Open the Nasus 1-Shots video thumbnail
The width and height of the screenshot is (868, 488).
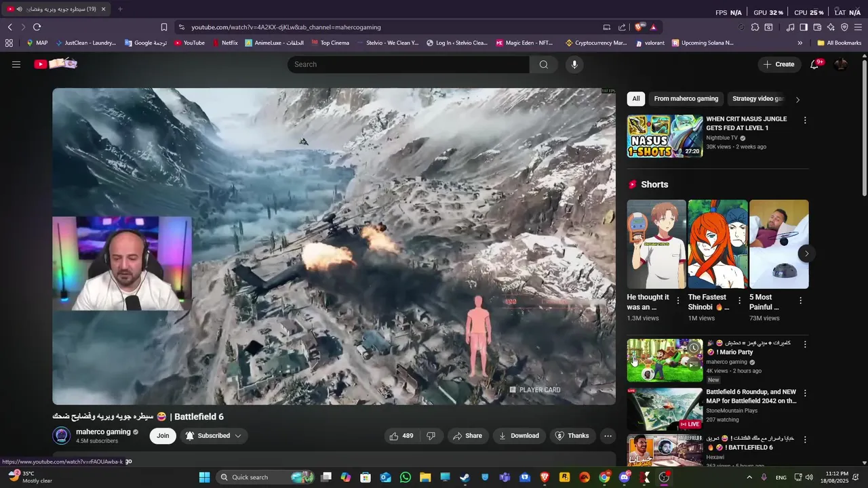[665, 136]
